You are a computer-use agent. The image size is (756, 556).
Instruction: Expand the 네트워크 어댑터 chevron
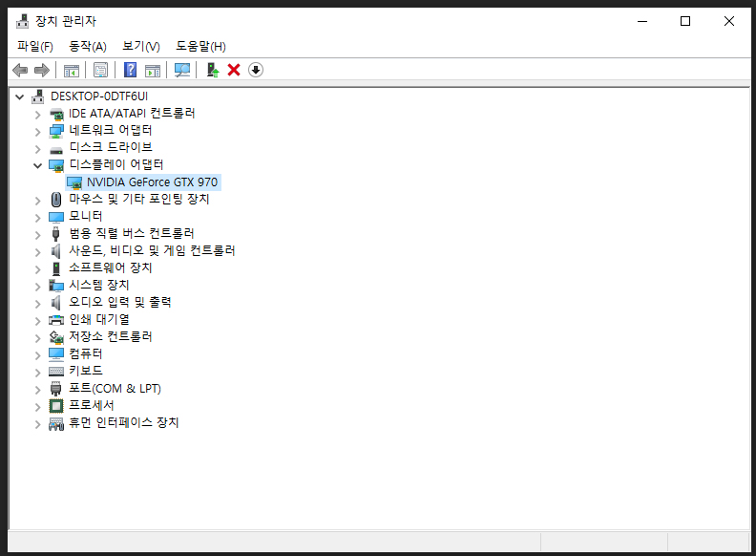(37, 132)
